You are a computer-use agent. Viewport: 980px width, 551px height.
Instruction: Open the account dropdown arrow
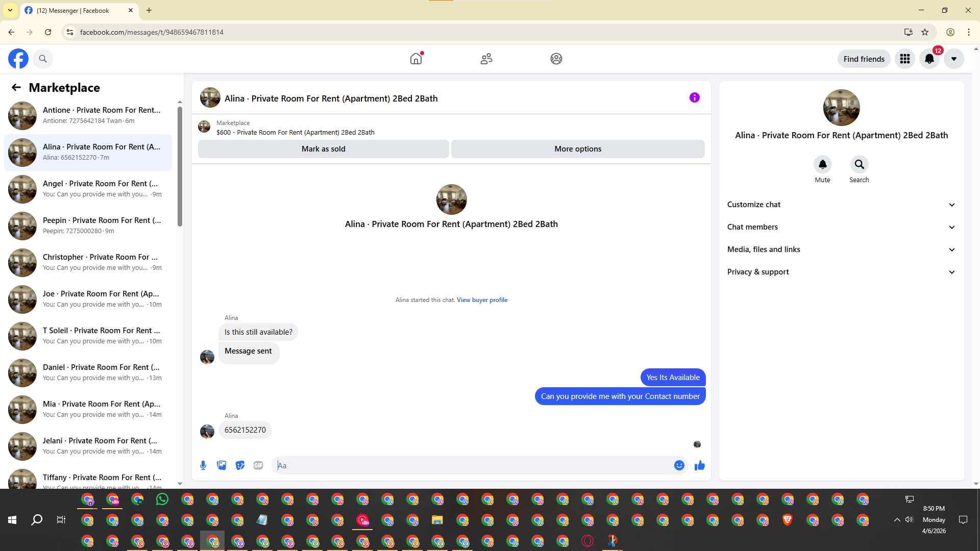tap(954, 59)
